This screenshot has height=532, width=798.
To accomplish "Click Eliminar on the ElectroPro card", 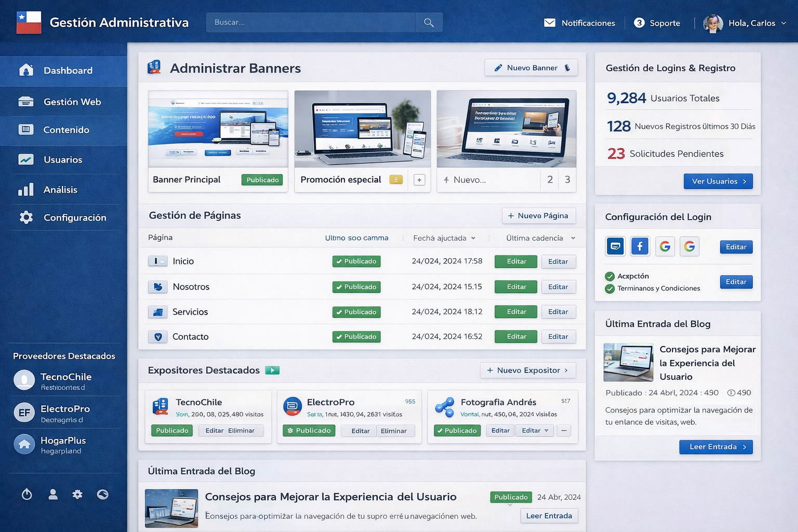I will pos(394,431).
